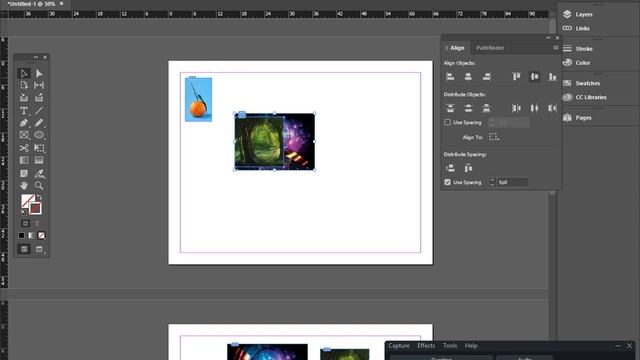Collapse the Tools panel with double arrows

pos(36,57)
